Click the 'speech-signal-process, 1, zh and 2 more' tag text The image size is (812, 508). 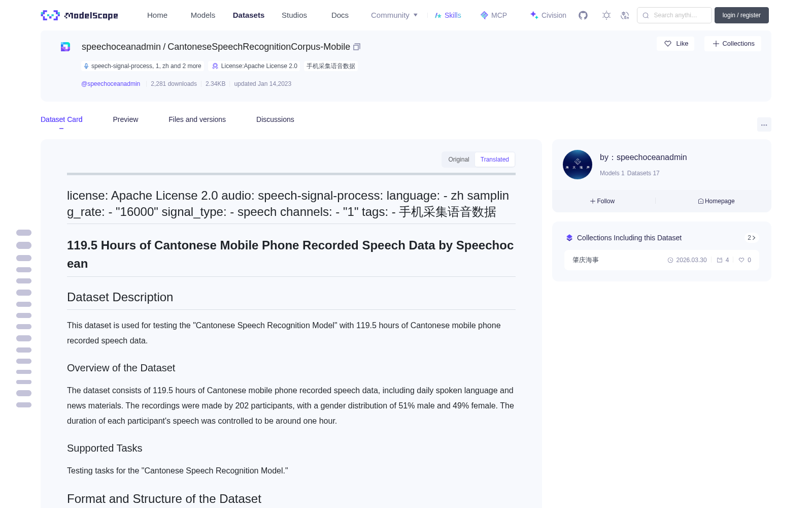click(146, 66)
